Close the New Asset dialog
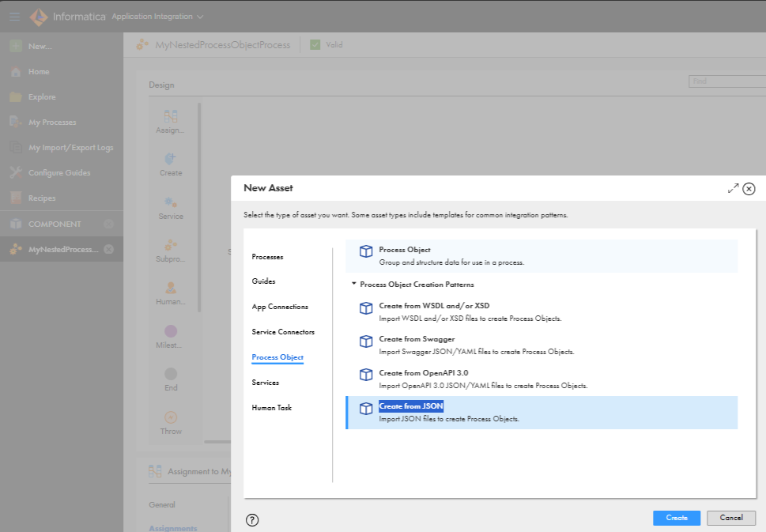This screenshot has height=532, width=766. pyautogui.click(x=749, y=189)
